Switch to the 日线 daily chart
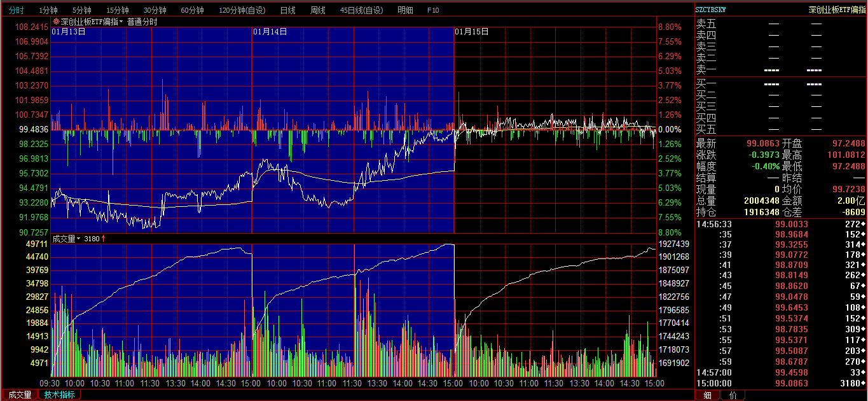Image resolution: width=868 pixels, height=401 pixels. [287, 10]
